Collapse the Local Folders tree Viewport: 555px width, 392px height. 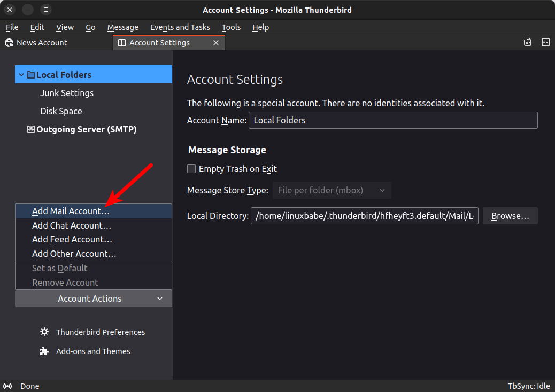pyautogui.click(x=21, y=75)
